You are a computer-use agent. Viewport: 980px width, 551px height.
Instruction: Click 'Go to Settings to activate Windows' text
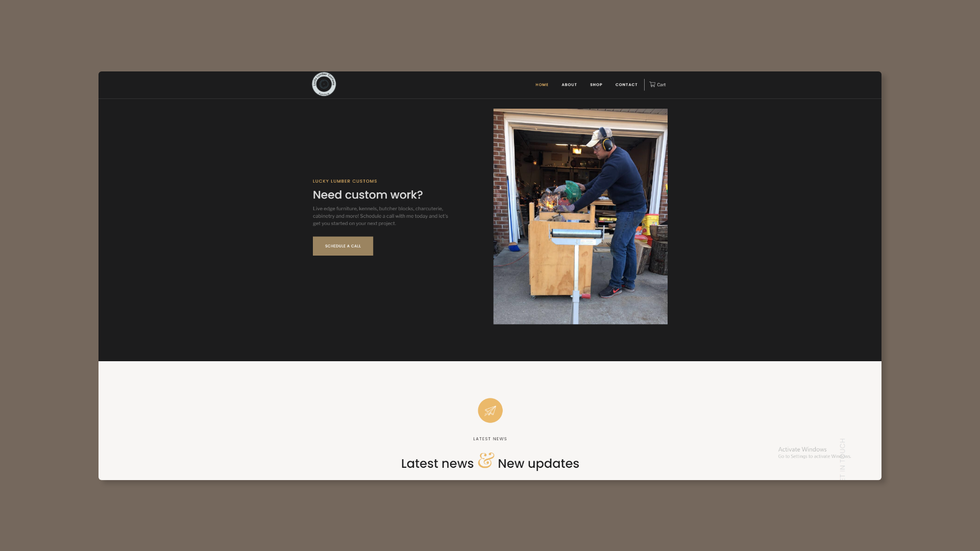point(815,456)
